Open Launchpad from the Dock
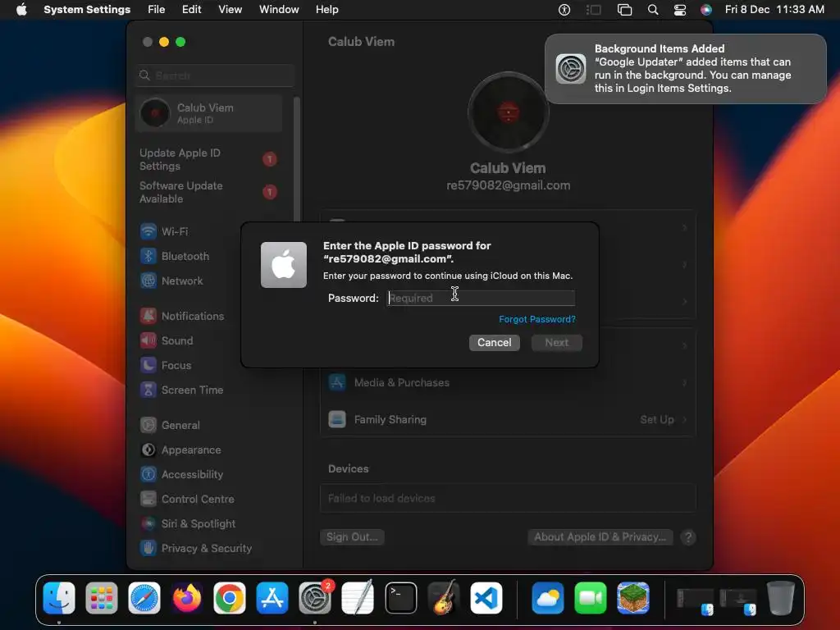 [101, 598]
